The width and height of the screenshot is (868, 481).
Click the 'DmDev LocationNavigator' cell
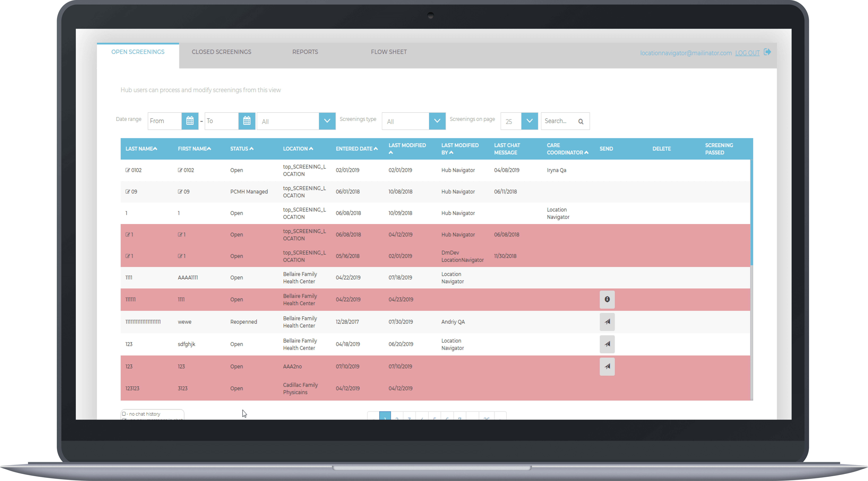[462, 256]
